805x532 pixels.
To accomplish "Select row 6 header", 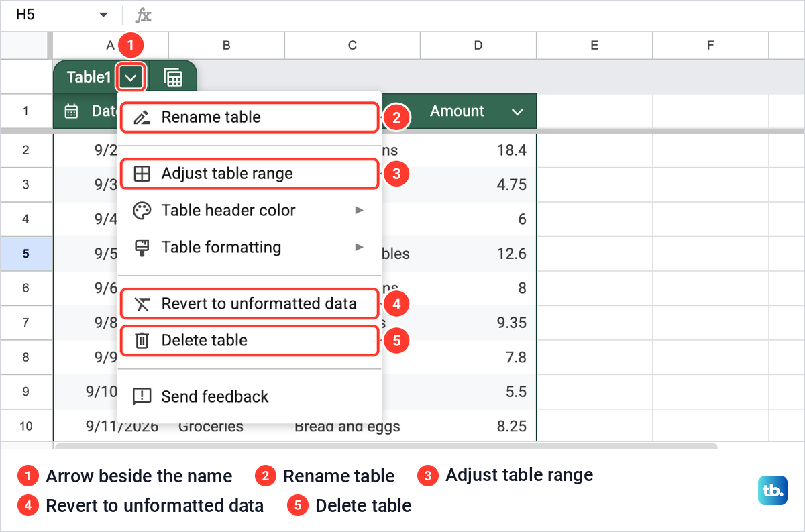I will [26, 288].
